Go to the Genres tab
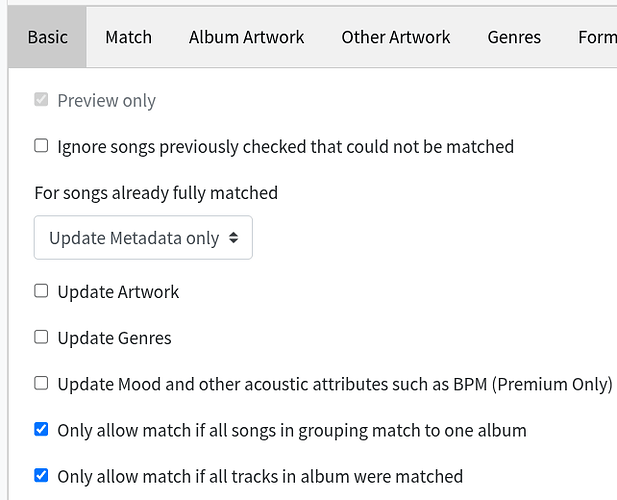This screenshot has width=617, height=500. point(514,37)
